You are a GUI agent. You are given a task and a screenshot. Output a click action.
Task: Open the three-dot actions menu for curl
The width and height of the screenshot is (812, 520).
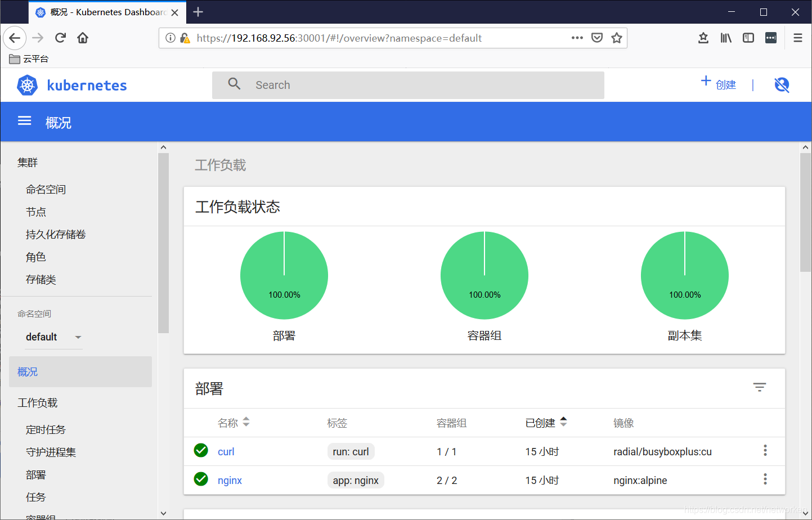click(x=765, y=450)
